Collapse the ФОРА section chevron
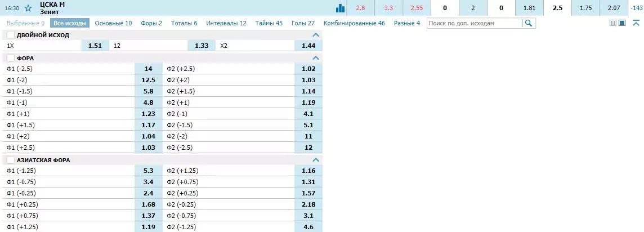644x232 pixels. [x=315, y=58]
